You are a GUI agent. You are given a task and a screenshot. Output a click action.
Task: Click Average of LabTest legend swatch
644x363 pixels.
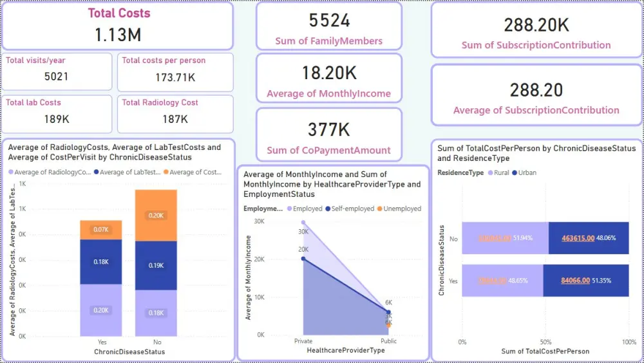pyautogui.click(x=96, y=172)
